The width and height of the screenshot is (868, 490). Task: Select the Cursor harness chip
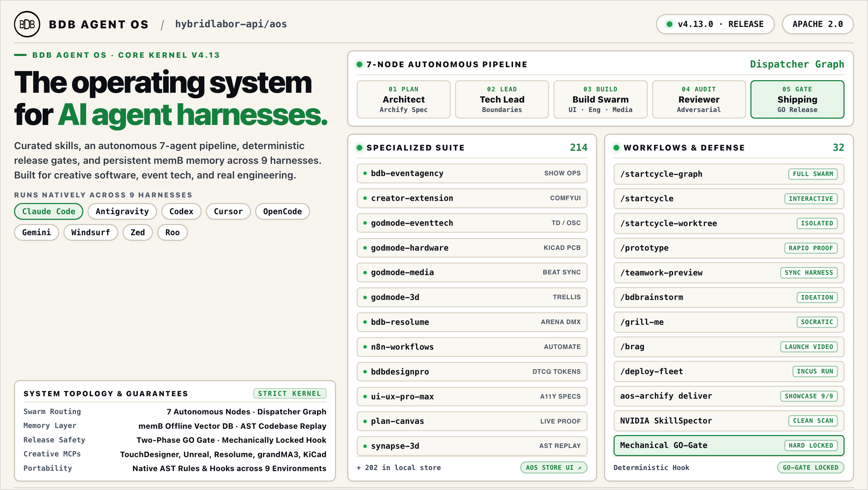[x=228, y=211]
